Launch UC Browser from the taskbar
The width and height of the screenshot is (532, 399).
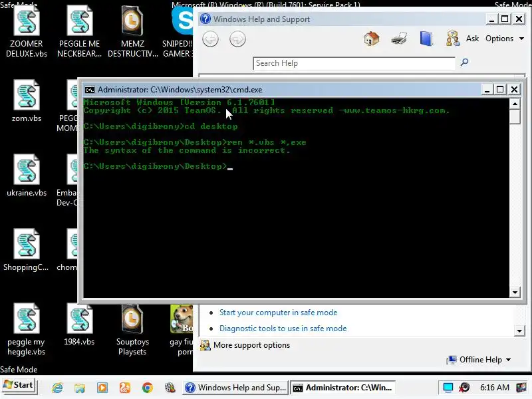point(125,388)
